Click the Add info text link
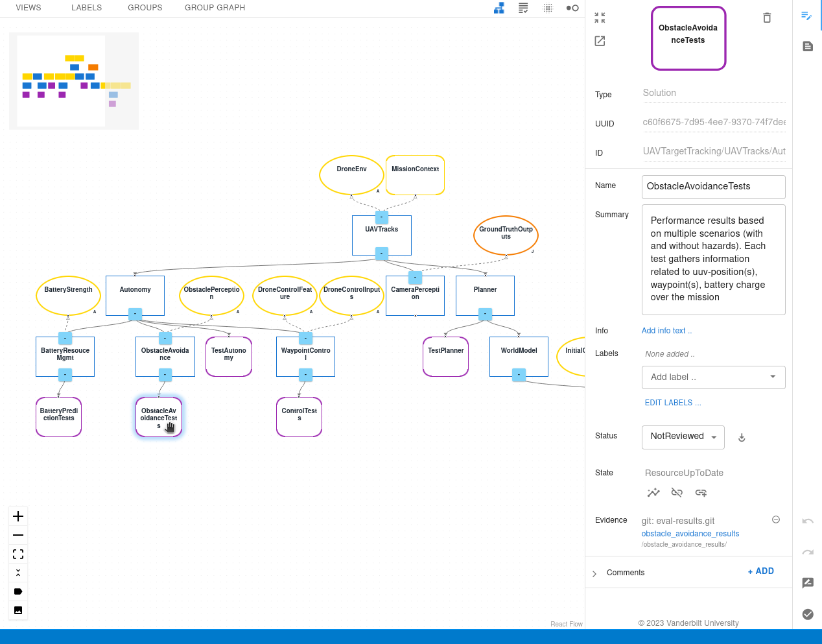 pos(666,331)
